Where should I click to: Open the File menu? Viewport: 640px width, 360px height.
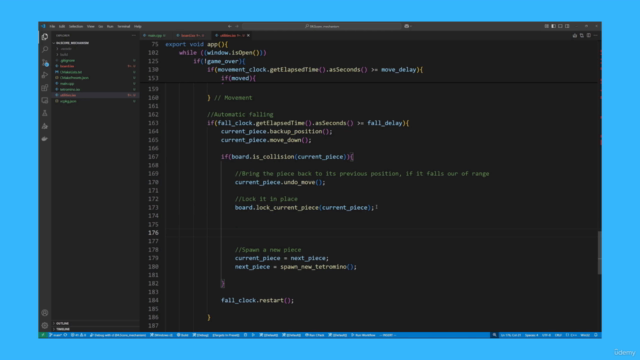point(52,26)
